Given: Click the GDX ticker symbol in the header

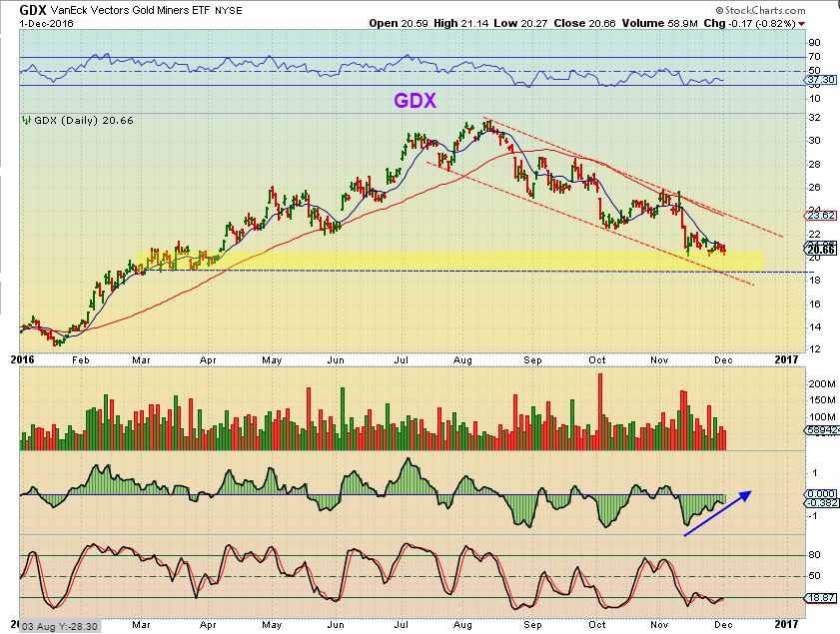Looking at the screenshot, I should click(33, 10).
